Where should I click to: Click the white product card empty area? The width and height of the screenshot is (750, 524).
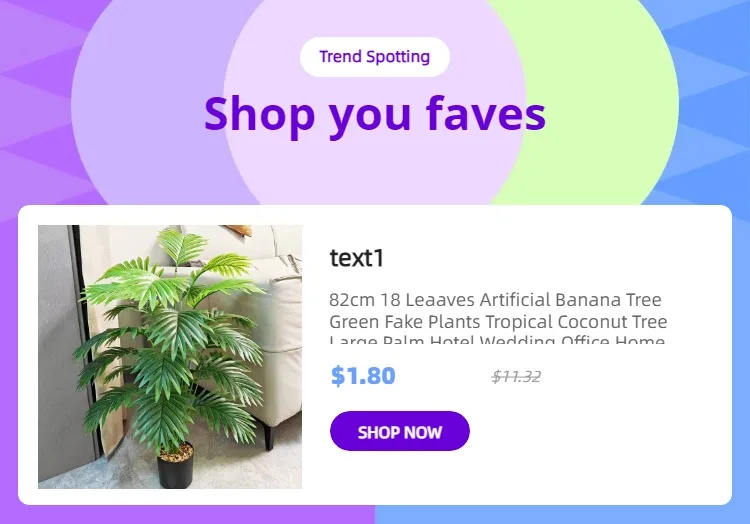pos(622,430)
